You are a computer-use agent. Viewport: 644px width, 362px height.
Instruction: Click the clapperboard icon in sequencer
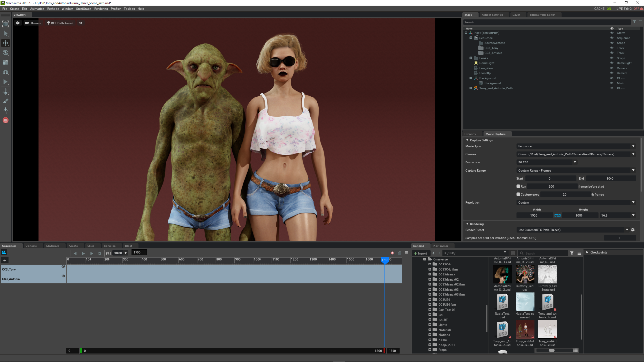click(400, 253)
